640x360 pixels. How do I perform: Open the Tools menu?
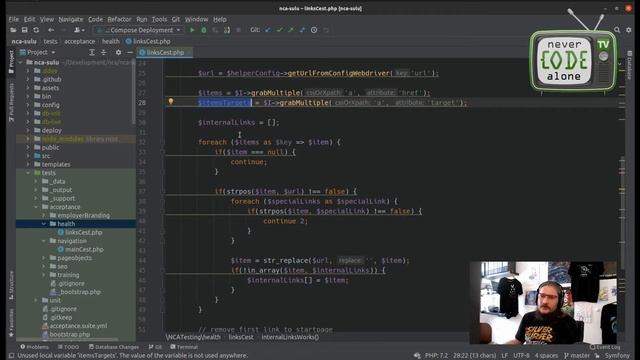pyautogui.click(x=159, y=19)
